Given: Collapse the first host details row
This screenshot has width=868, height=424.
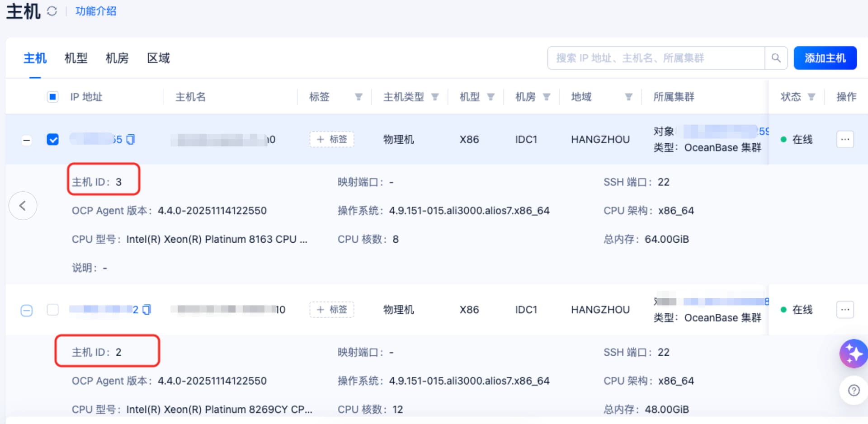Looking at the screenshot, I should (x=27, y=140).
